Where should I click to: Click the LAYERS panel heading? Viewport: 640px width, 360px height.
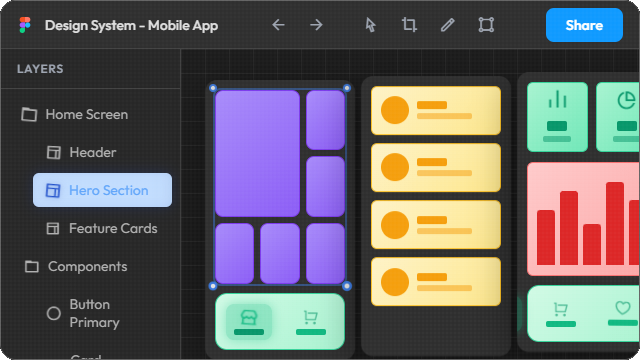pyautogui.click(x=40, y=69)
